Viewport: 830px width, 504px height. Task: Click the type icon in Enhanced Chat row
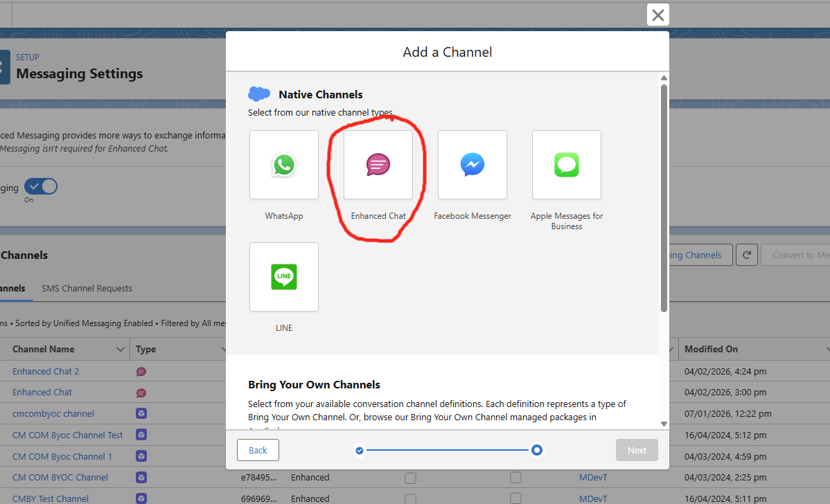(x=141, y=393)
